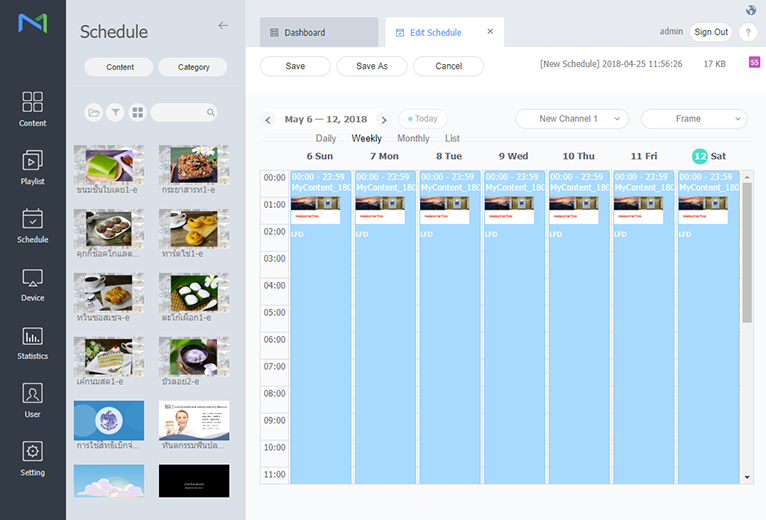Open the Schedule section in sidebar
Image resolution: width=766 pixels, height=520 pixels.
(32, 226)
